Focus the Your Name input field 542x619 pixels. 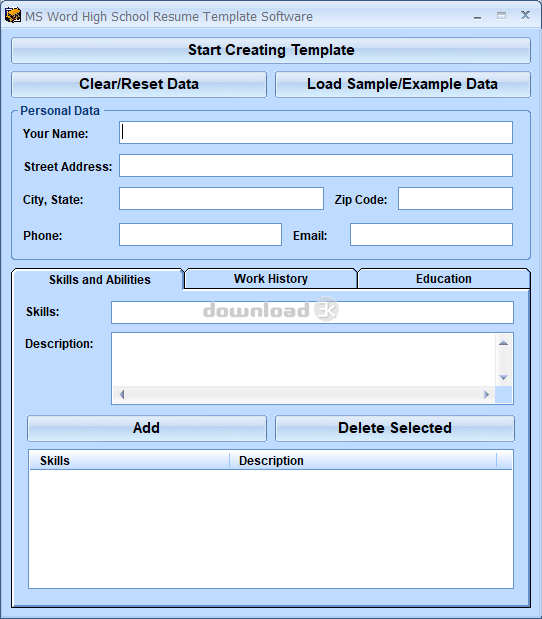click(x=316, y=133)
